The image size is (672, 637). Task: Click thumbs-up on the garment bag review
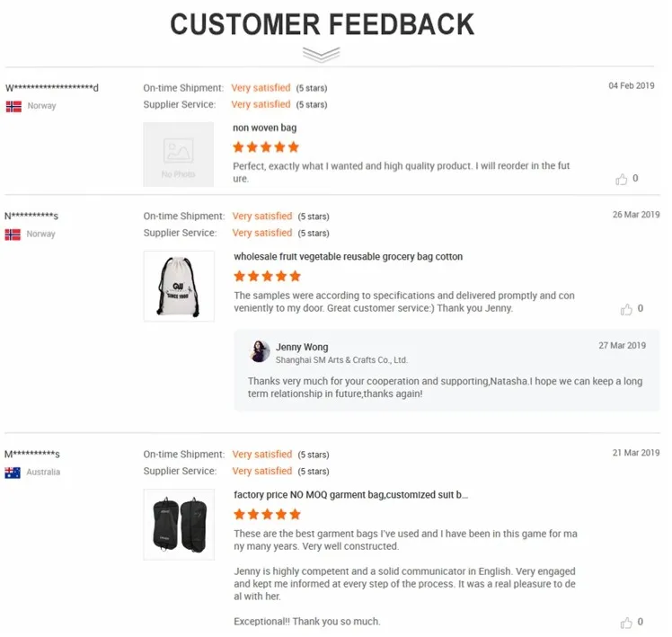point(626,623)
